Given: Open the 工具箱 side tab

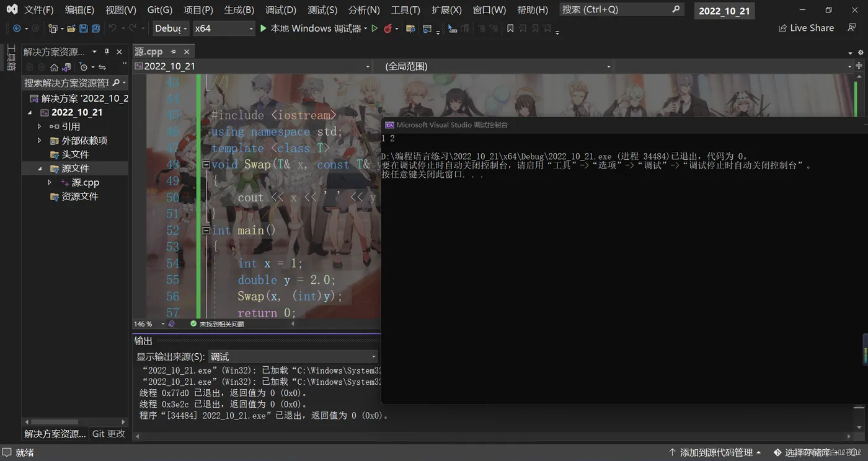Looking at the screenshot, I should pyautogui.click(x=11, y=58).
